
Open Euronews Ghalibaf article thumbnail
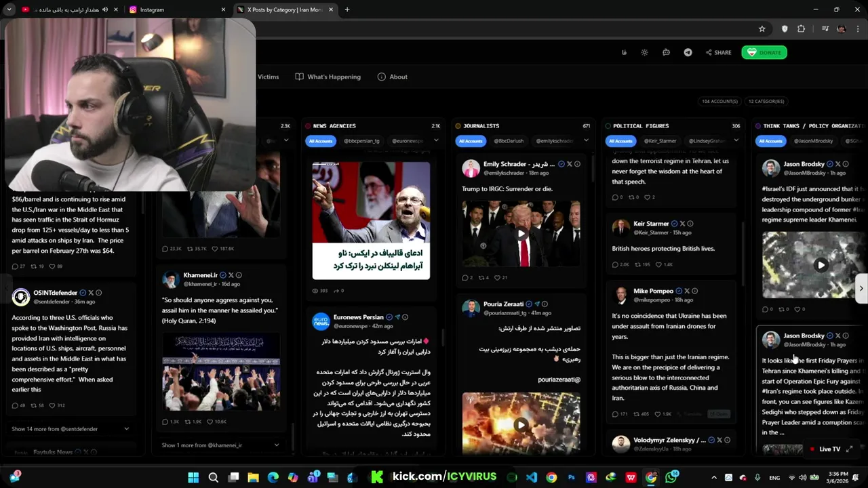[x=371, y=220]
